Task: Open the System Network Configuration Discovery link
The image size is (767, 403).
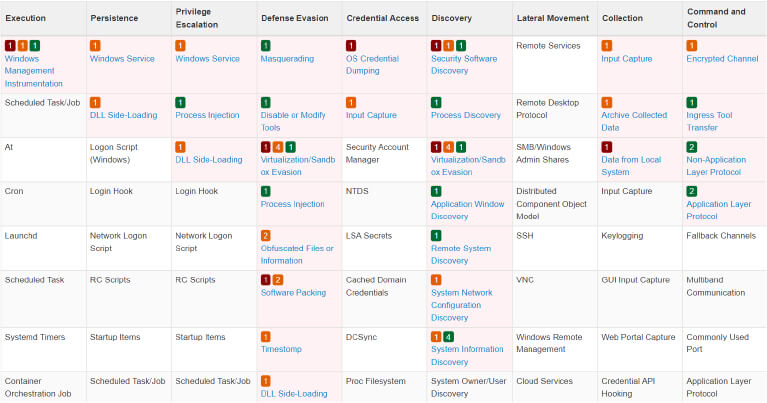Action: [x=461, y=305]
